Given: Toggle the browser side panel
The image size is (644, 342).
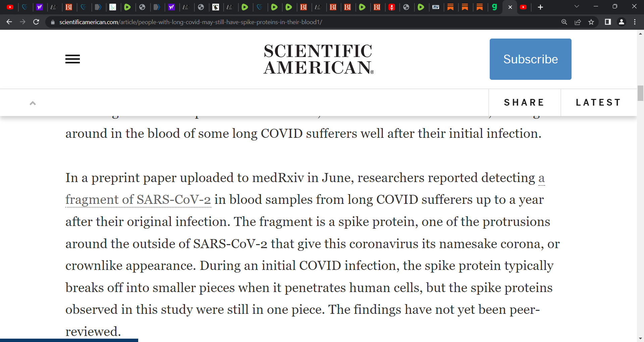Looking at the screenshot, I should 608,22.
